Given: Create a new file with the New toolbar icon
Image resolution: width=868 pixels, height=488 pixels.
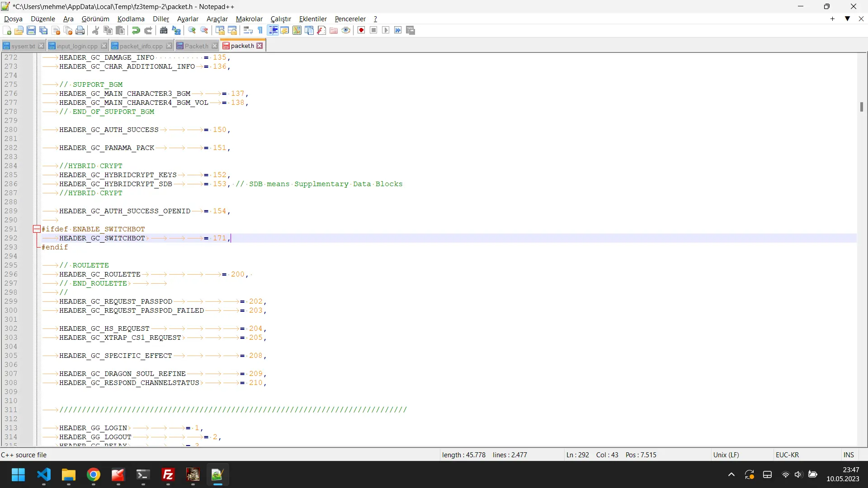Looking at the screenshot, I should (x=7, y=30).
